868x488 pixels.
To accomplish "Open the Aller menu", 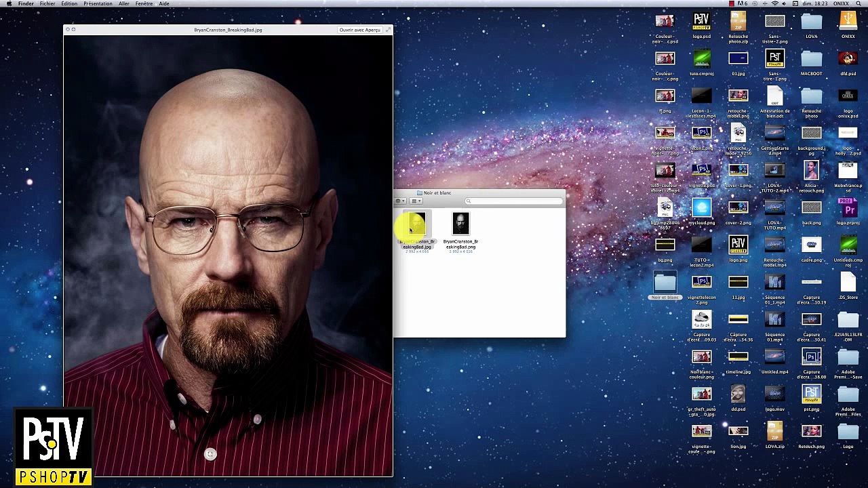I will (x=124, y=3).
